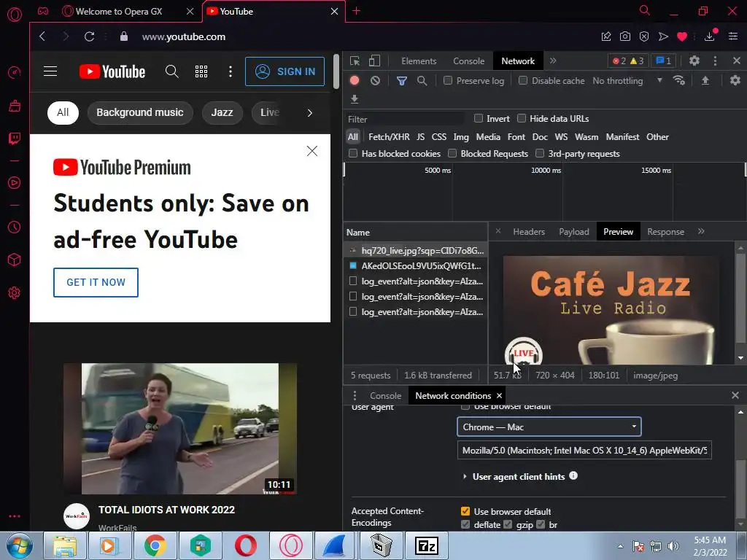The height and width of the screenshot is (560, 747).
Task: Open DevTools customize kebab menu
Action: 715,61
